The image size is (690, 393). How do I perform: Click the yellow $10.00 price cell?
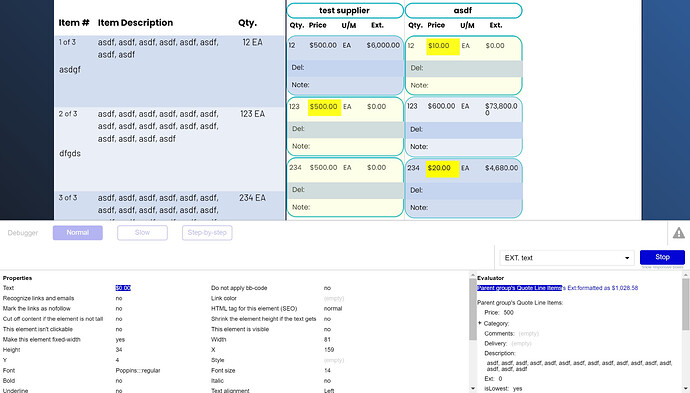pos(443,46)
